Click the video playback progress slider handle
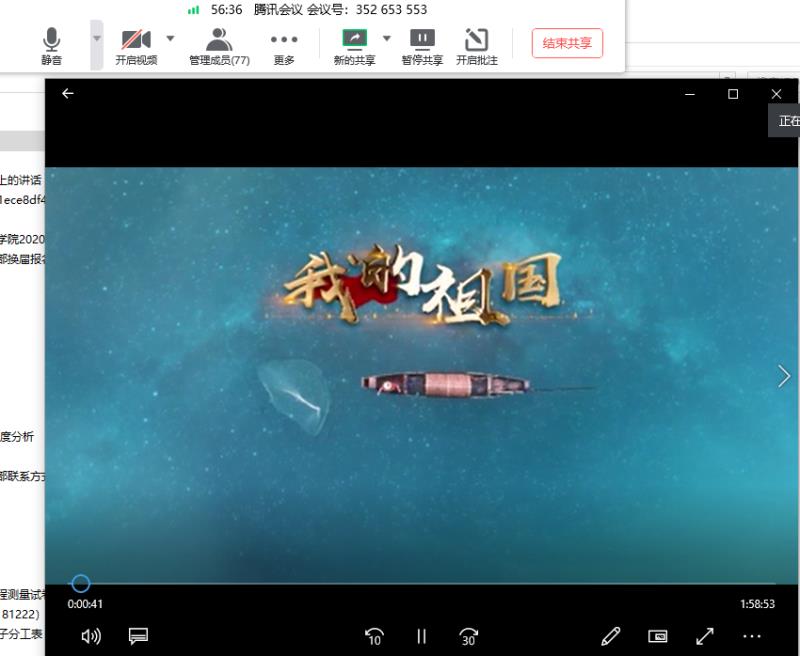This screenshot has width=800, height=656. pyautogui.click(x=81, y=583)
